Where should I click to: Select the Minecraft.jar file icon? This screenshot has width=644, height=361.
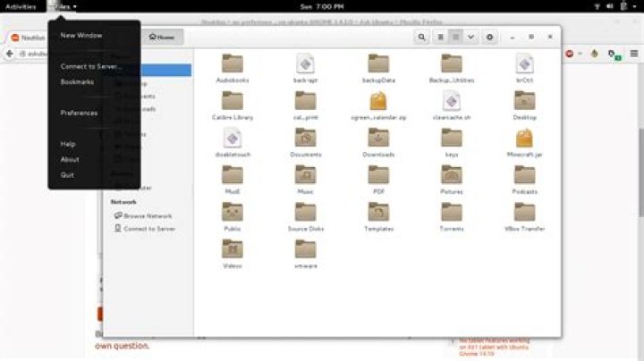coord(524,142)
